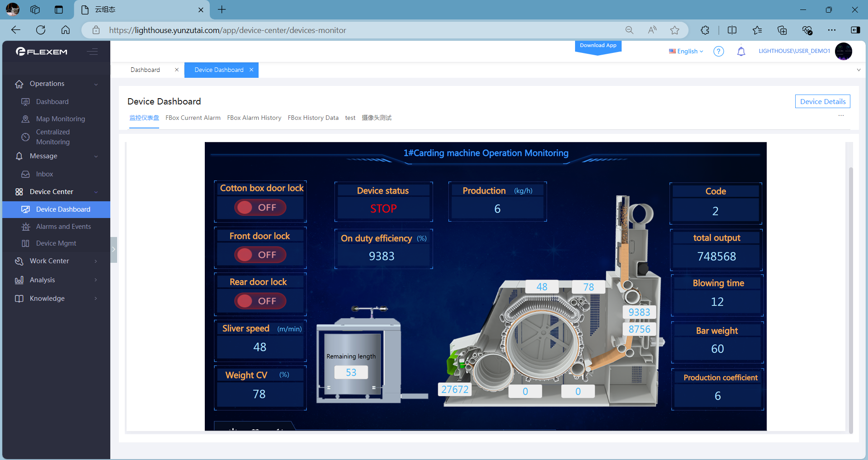The image size is (868, 460).
Task: Click the Device Mgmt icon
Action: [26, 243]
